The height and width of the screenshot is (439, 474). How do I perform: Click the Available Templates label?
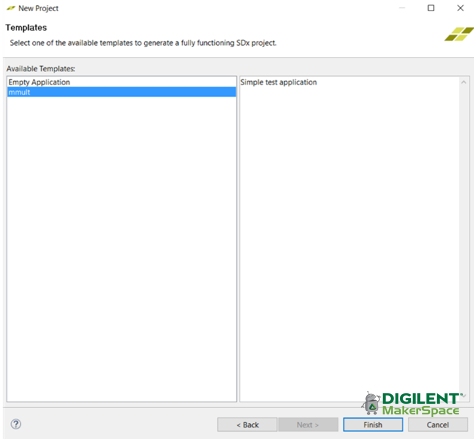pos(41,69)
